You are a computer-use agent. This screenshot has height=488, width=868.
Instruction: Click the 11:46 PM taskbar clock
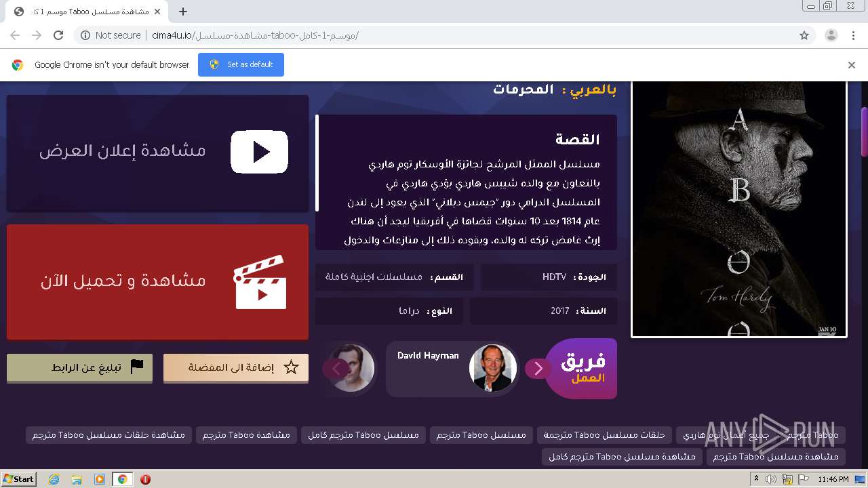pyautogui.click(x=833, y=479)
